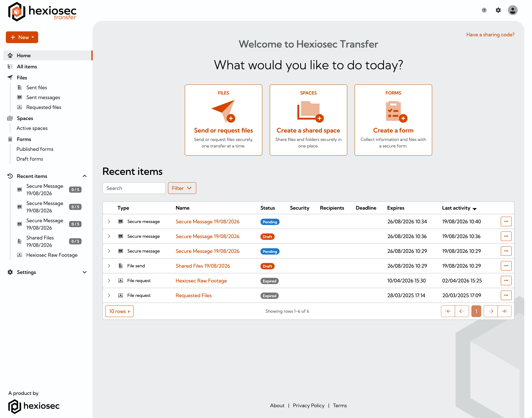
Task: Open Active spaces in sidebar
Action: [x=32, y=128]
